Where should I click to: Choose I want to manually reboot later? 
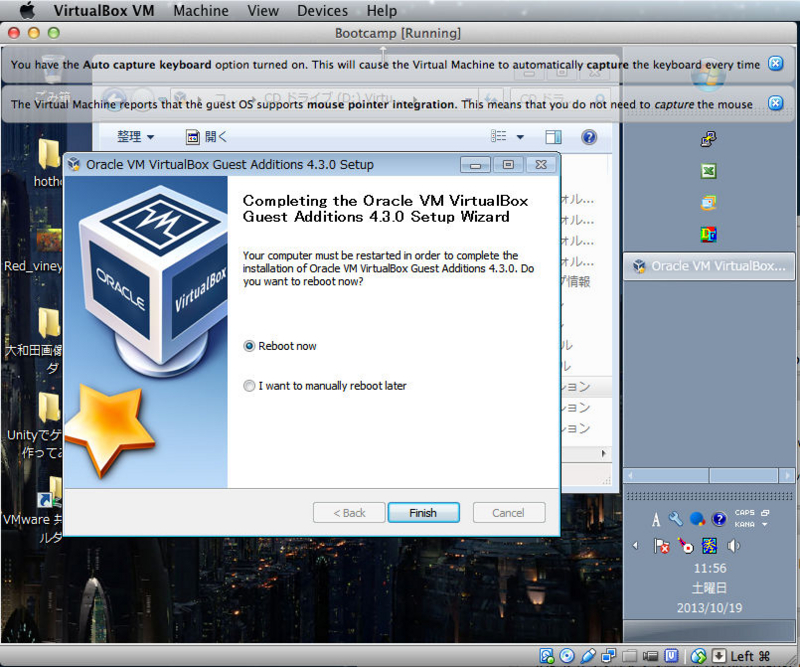249,386
